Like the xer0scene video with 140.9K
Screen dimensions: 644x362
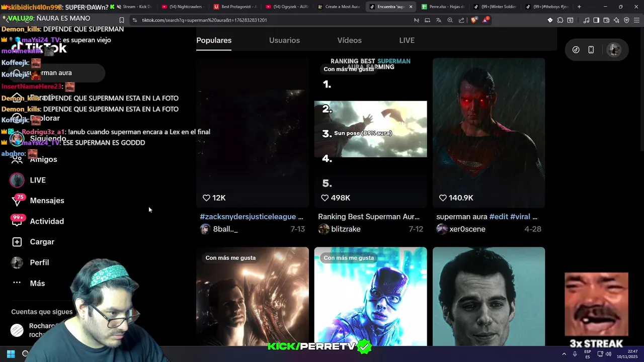[x=443, y=198]
